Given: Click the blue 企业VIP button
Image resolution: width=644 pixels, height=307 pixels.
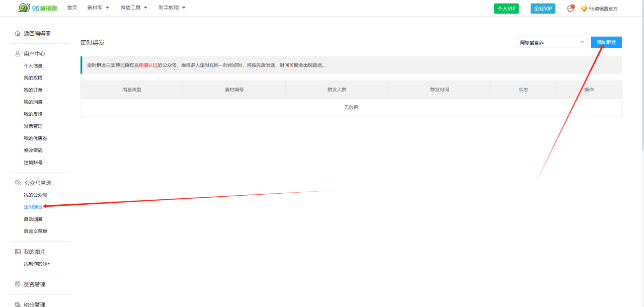Looking at the screenshot, I should click(x=543, y=9).
